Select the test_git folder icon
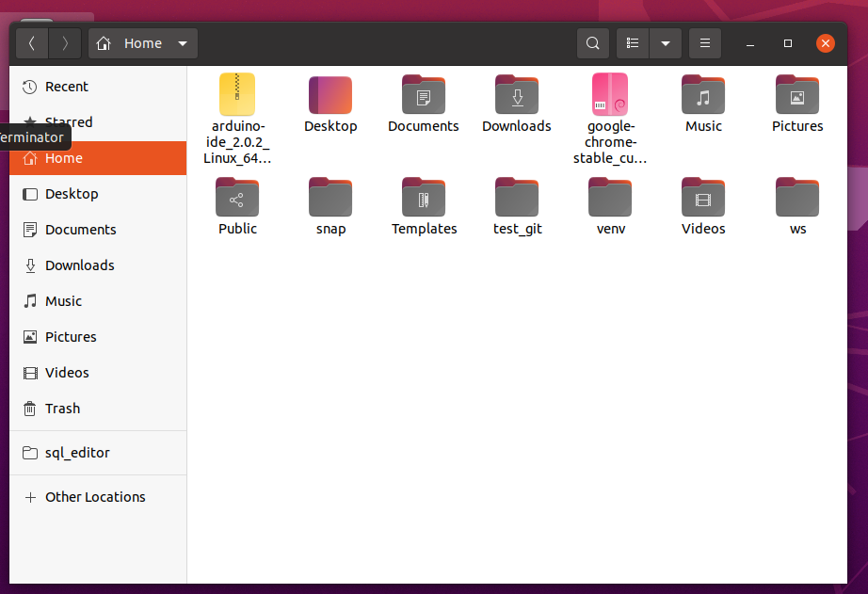 517,198
